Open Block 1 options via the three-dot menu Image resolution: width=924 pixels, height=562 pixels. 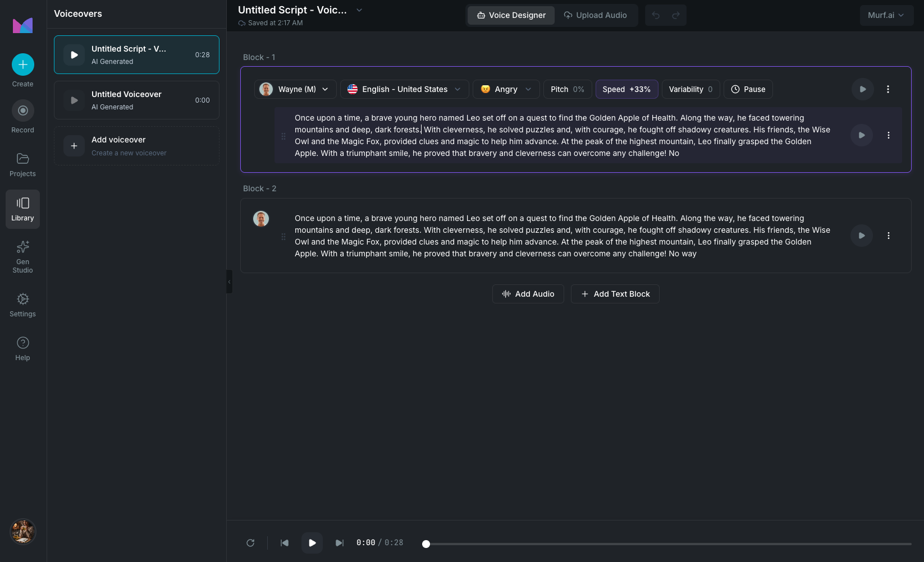(888, 89)
